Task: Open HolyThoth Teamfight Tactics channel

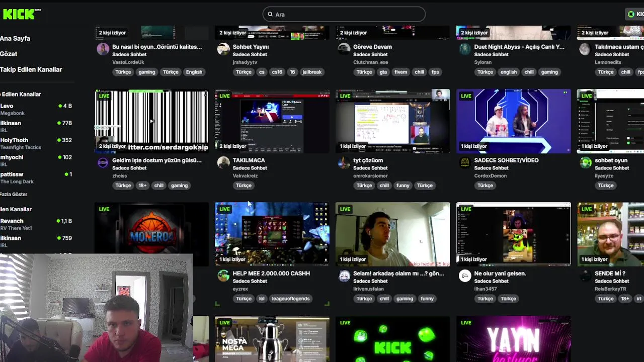Action: pos(36,143)
